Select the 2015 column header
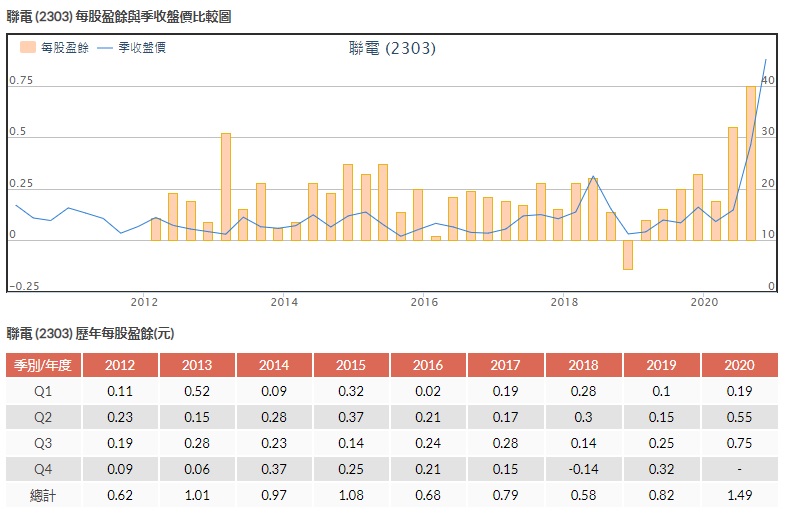Screen dimensions: 787x519 351,365
